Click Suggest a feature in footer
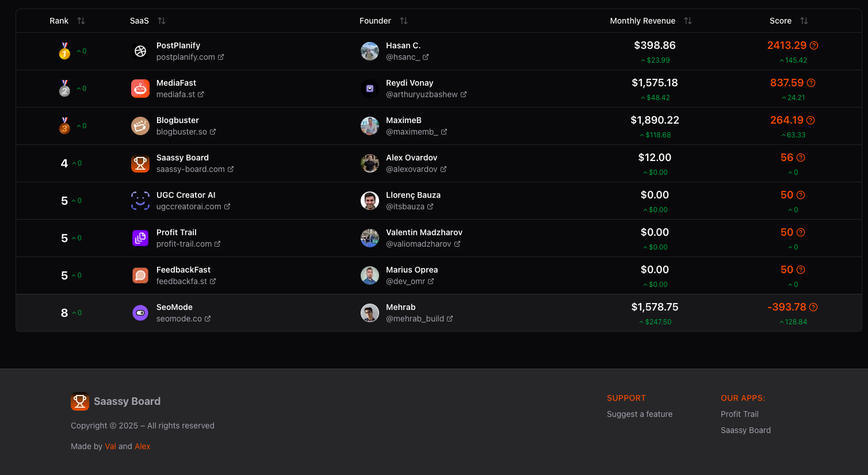The image size is (868, 475). (x=639, y=414)
